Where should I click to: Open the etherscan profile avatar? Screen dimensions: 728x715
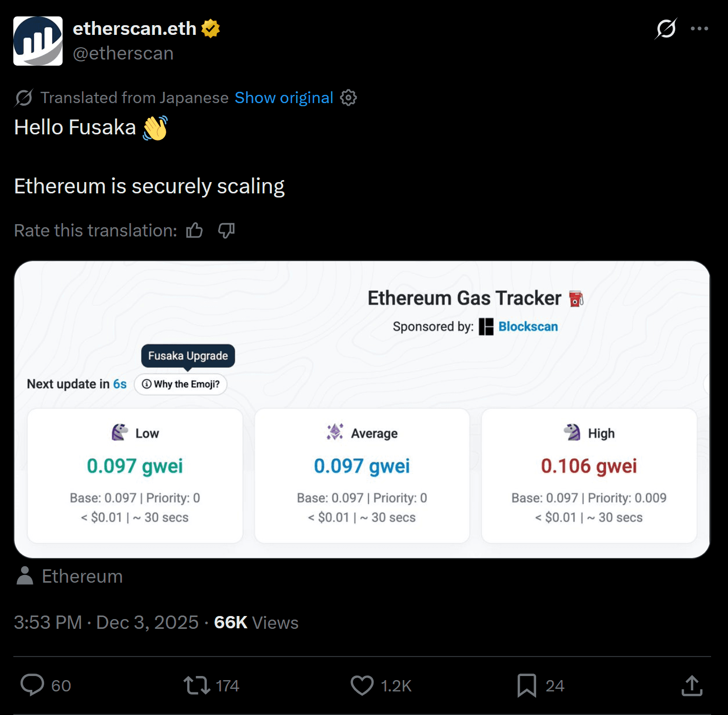(x=38, y=41)
